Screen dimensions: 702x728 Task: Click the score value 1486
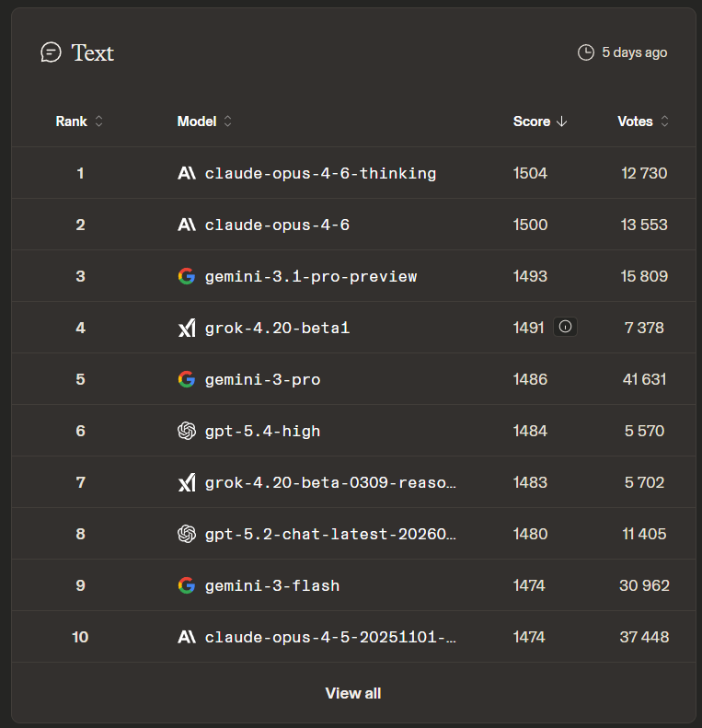pyautogui.click(x=530, y=379)
